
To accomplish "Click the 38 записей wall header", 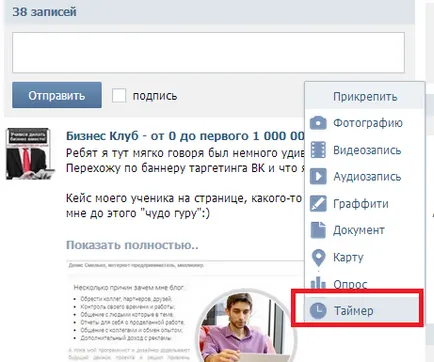I will (44, 12).
